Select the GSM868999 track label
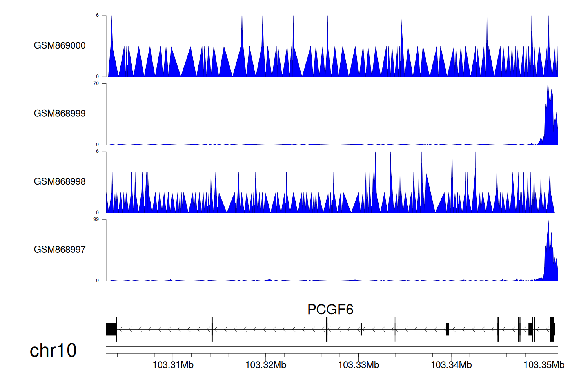The height and width of the screenshot is (384, 588). pos(60,114)
